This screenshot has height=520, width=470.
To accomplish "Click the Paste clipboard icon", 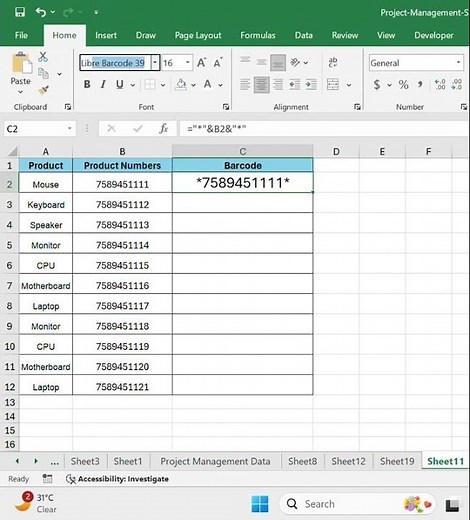I will 21,63.
